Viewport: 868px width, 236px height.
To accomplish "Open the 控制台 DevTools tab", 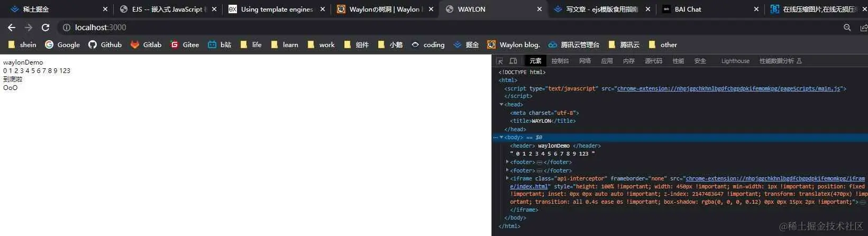I will point(560,61).
